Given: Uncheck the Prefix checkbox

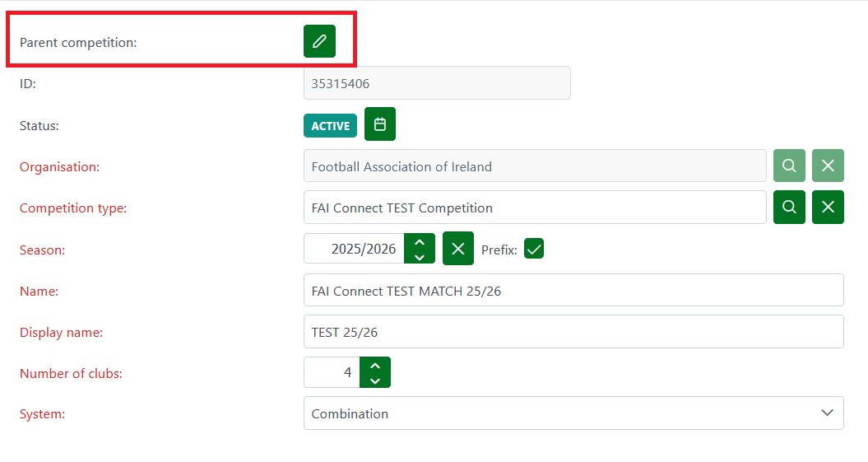Looking at the screenshot, I should click(534, 249).
